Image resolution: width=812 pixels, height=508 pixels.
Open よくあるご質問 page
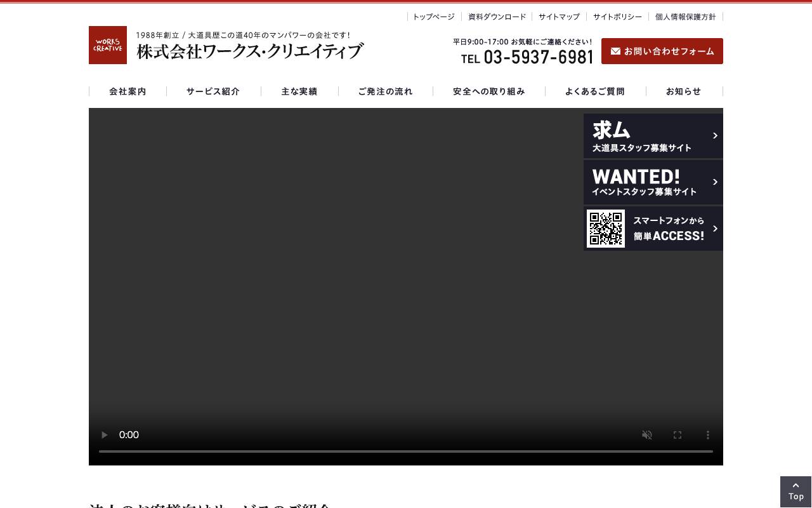595,91
